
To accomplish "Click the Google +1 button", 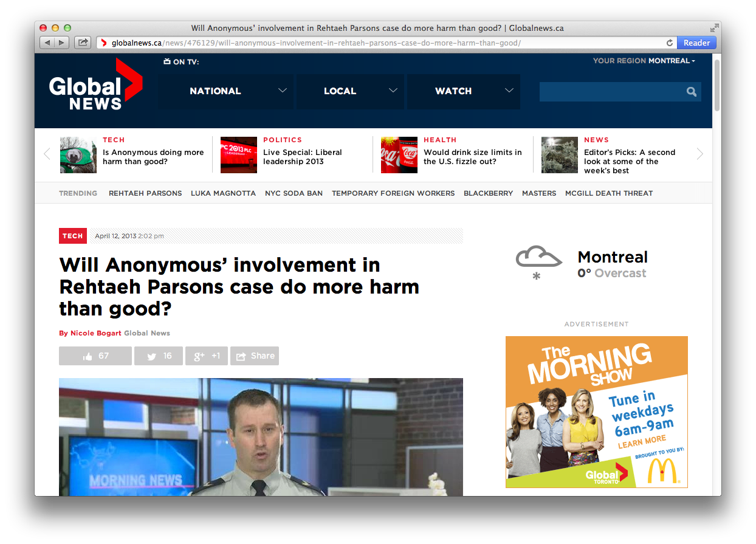I will tap(207, 356).
